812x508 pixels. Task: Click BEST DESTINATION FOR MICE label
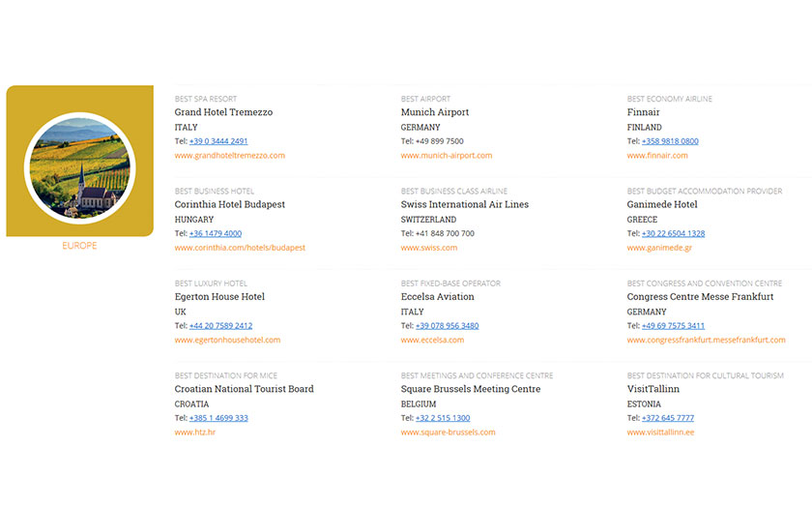(226, 375)
